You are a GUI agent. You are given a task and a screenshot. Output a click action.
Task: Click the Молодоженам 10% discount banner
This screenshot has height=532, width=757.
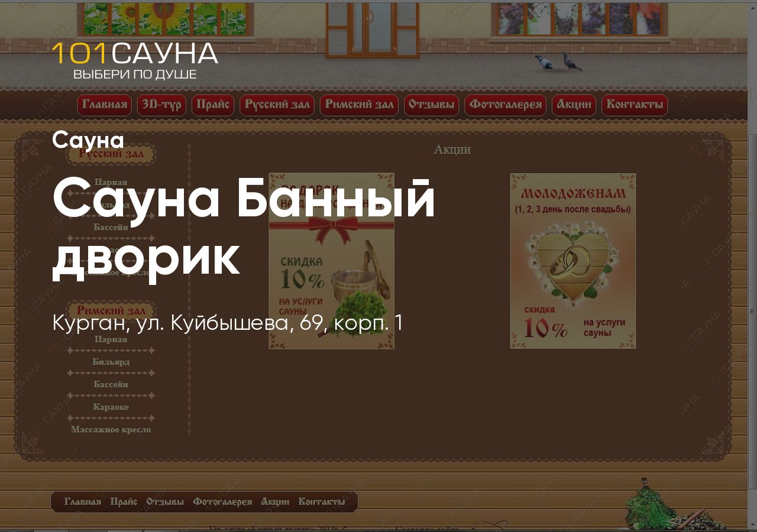point(572,261)
